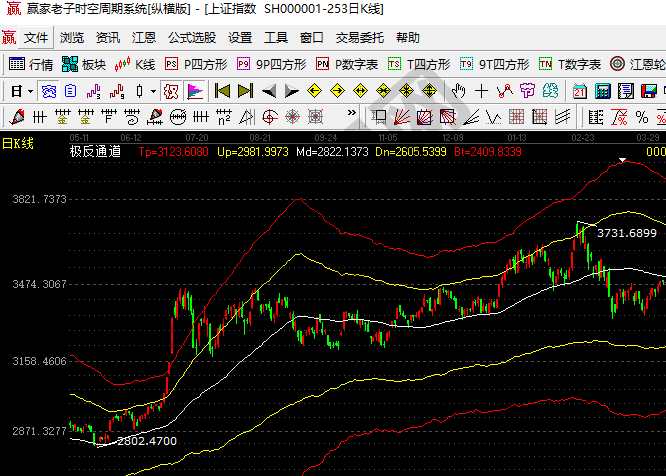Jump to first bar with skip-to-start arrow
This screenshot has width=666, height=476.
click(222, 91)
